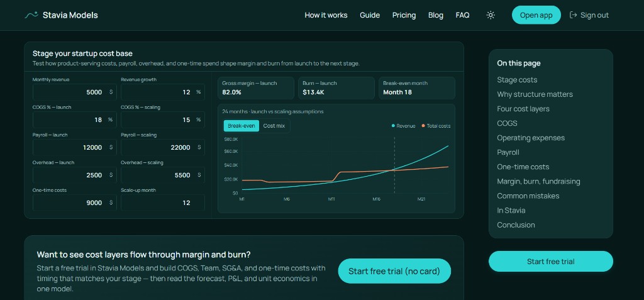Toggle the light/dark theme sun icon
The image size is (644, 300).
[x=491, y=15]
